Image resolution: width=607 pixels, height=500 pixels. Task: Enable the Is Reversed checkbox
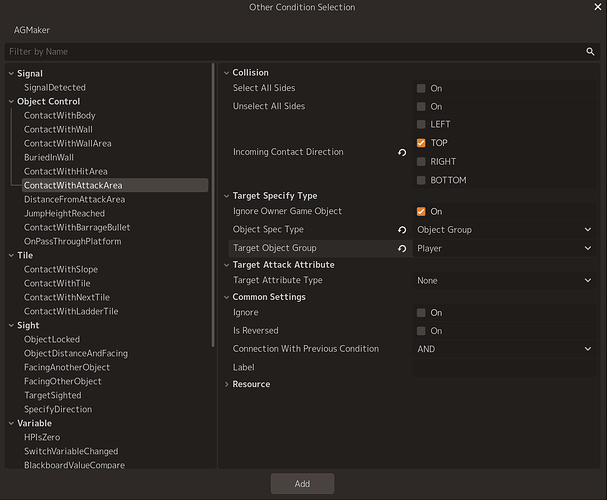click(x=421, y=331)
